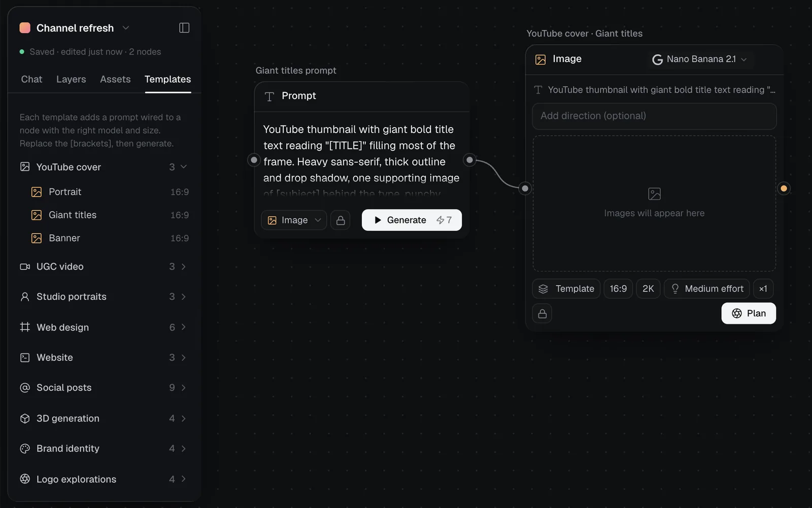Click the Prompt node input port
Viewport: 812px width, 508px height.
[x=254, y=160]
